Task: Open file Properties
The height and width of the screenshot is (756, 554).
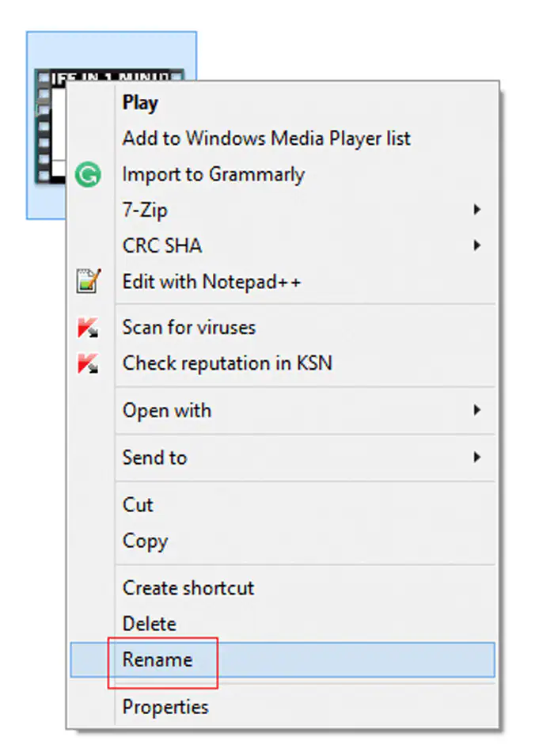Action: click(x=165, y=707)
